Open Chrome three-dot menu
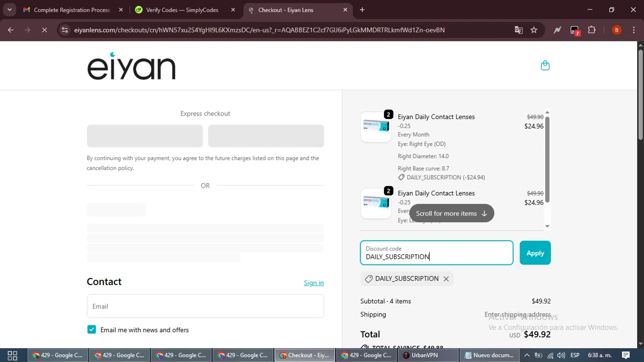The width and height of the screenshot is (644, 362). click(x=634, y=30)
